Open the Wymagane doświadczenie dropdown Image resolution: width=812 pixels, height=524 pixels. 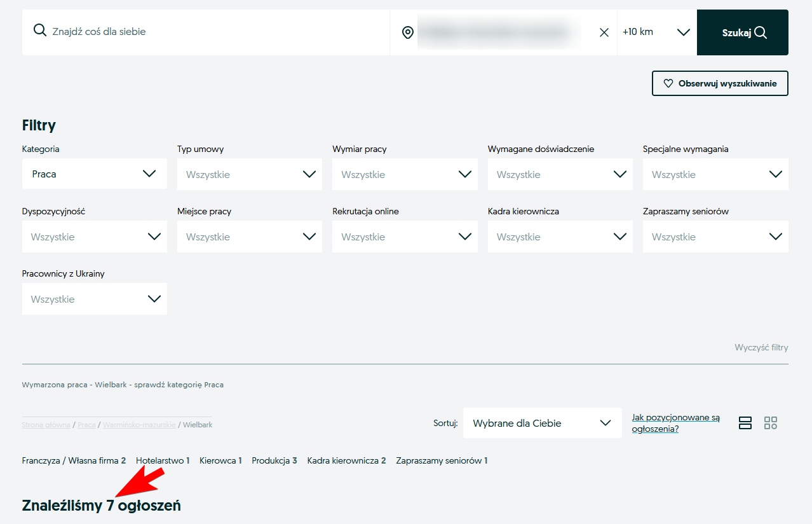[x=560, y=174]
